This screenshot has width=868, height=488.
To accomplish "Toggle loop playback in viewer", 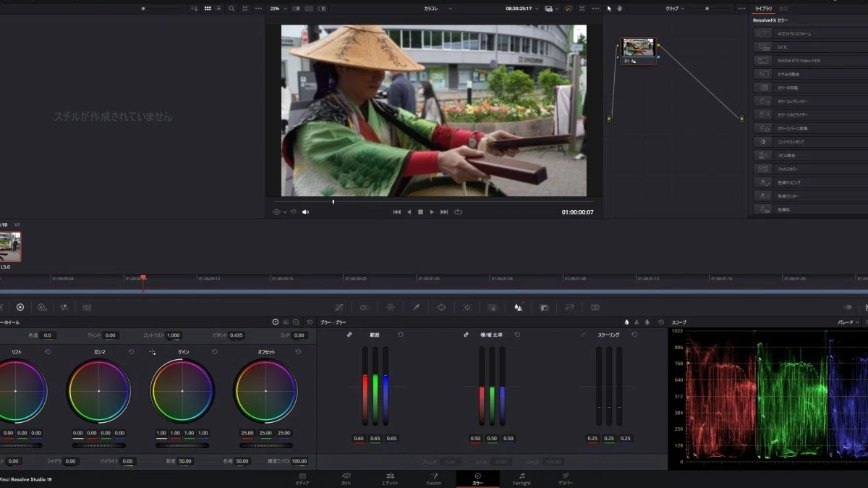I will coord(458,212).
